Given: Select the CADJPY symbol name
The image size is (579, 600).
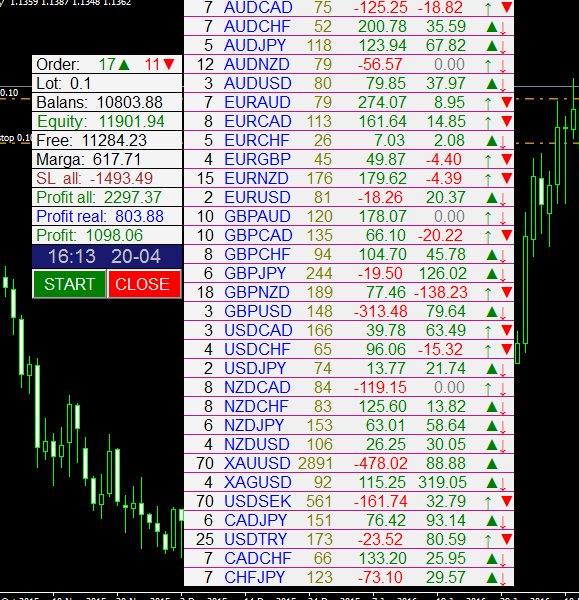Looking at the screenshot, I should 255,520.
